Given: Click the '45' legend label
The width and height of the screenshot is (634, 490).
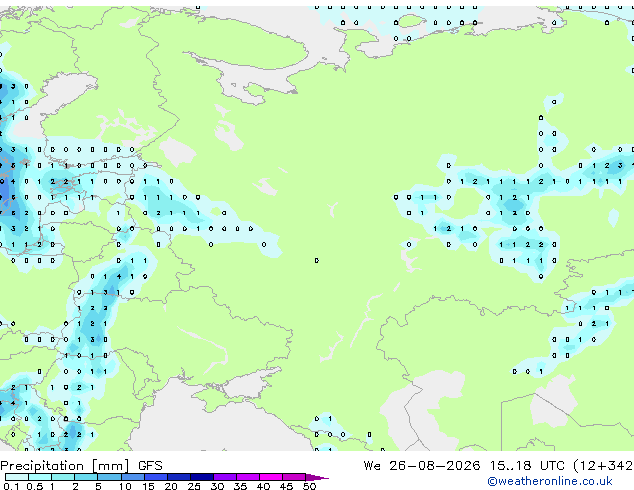Looking at the screenshot, I should [286, 486].
